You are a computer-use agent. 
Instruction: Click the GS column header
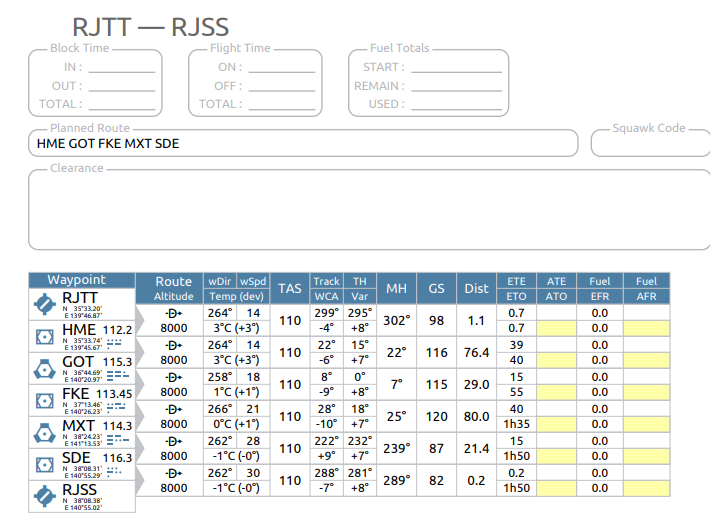[x=437, y=288]
